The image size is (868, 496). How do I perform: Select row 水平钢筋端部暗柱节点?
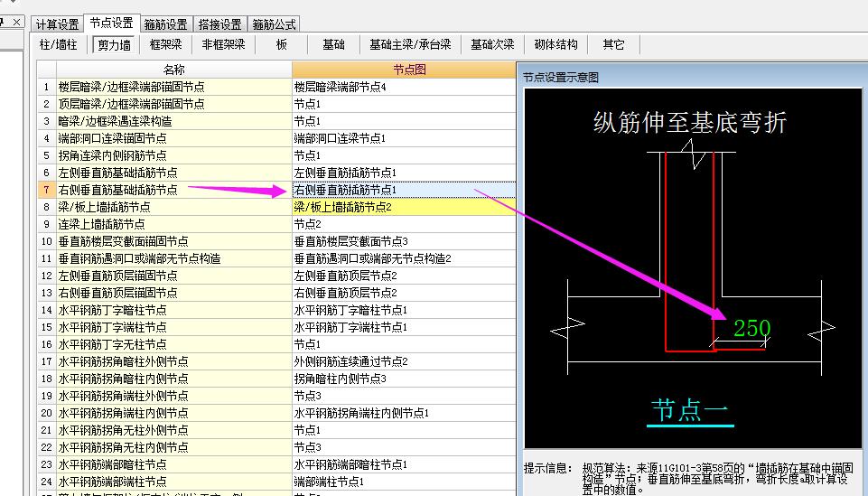[173, 464]
